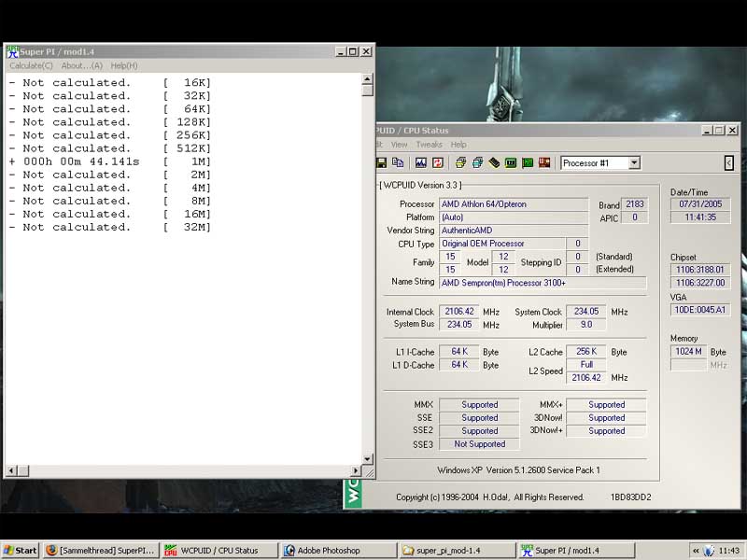Switch to Super PI / mod1.4 taskbar button
This screenshot has height=560, width=747.
point(576,551)
